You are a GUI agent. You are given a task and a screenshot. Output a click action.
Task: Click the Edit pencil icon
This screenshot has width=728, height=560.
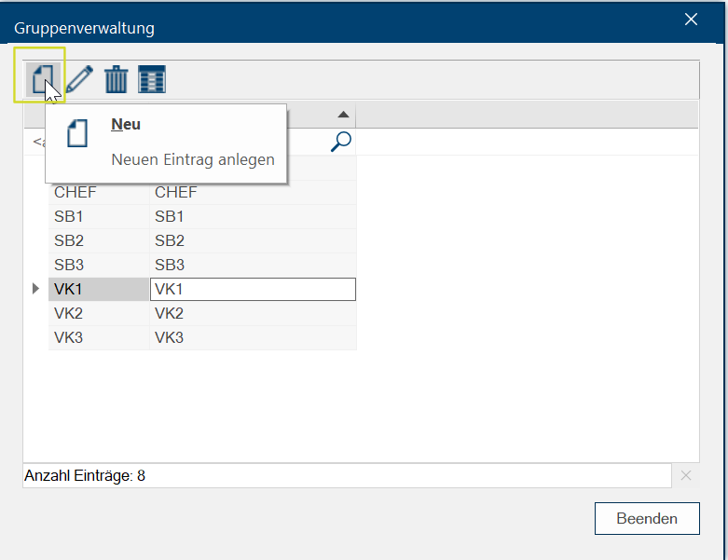pyautogui.click(x=79, y=79)
